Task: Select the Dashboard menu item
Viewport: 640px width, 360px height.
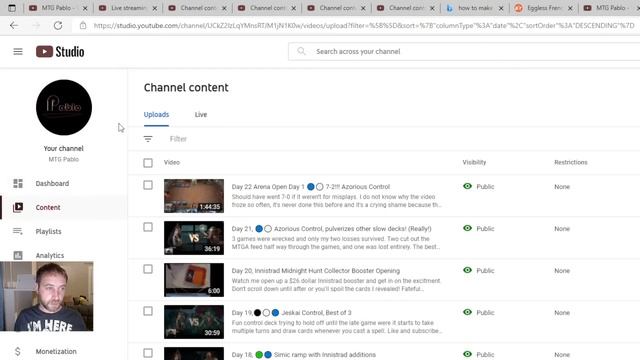Action: (52, 183)
